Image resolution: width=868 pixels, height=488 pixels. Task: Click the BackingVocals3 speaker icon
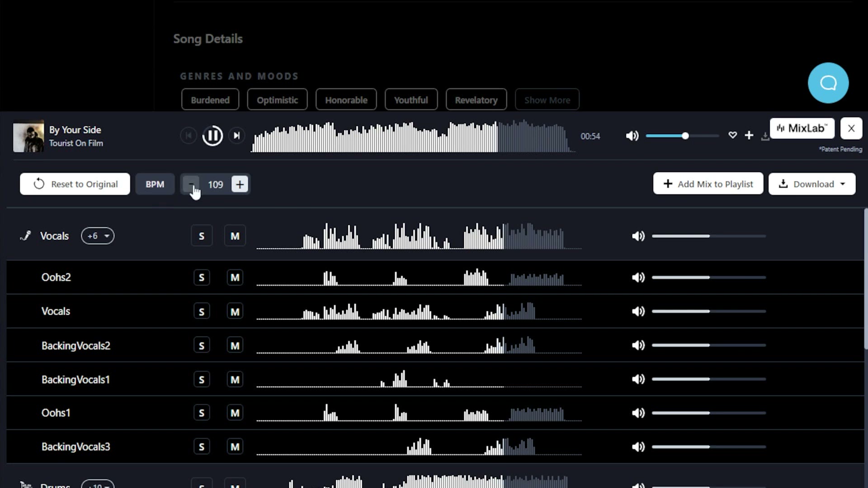click(x=638, y=447)
